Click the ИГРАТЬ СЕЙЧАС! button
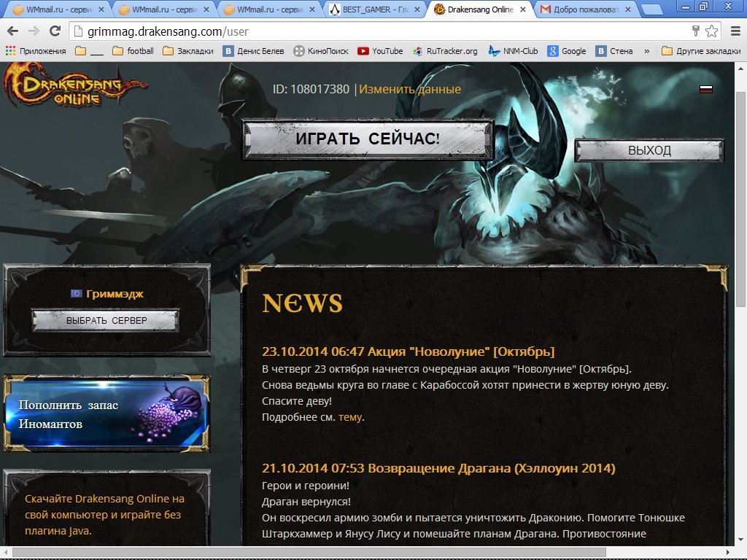Viewport: 747px width, 560px height. [368, 139]
